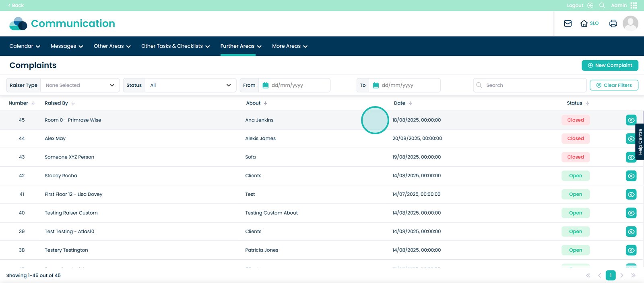644x283 pixels.
Task: Open the Further Areas menu
Action: pyautogui.click(x=241, y=46)
